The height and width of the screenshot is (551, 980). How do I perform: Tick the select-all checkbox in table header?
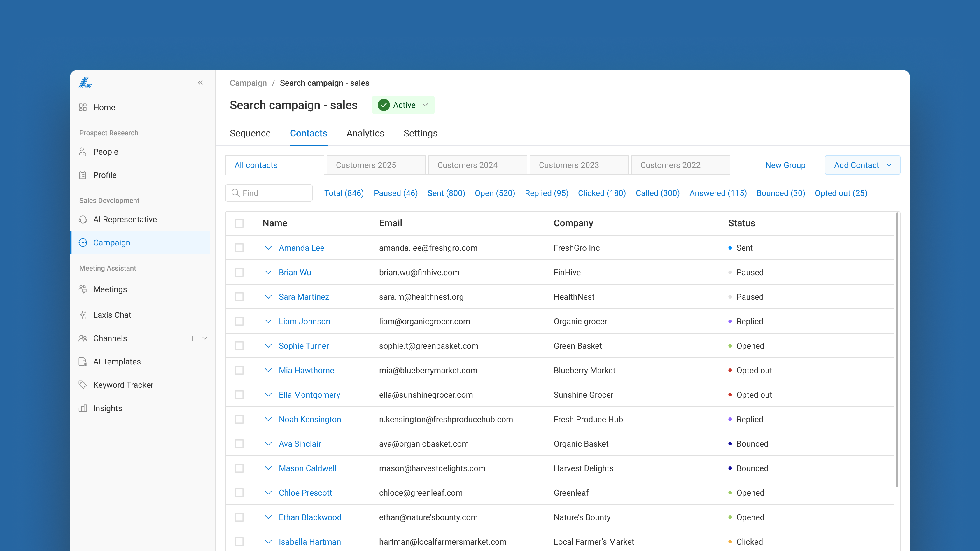[x=239, y=223]
